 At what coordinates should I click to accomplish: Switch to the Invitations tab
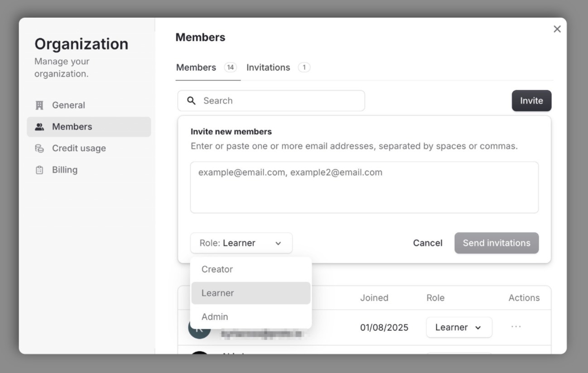click(x=268, y=67)
